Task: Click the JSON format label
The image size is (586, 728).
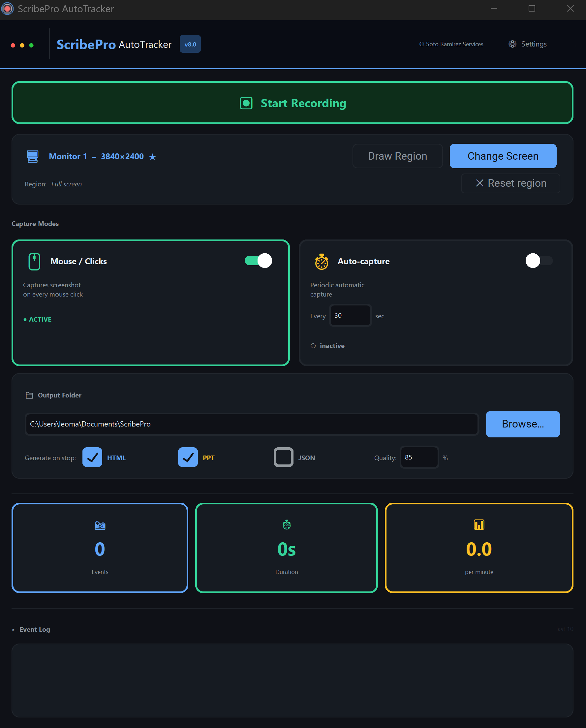Action: pos(306,458)
